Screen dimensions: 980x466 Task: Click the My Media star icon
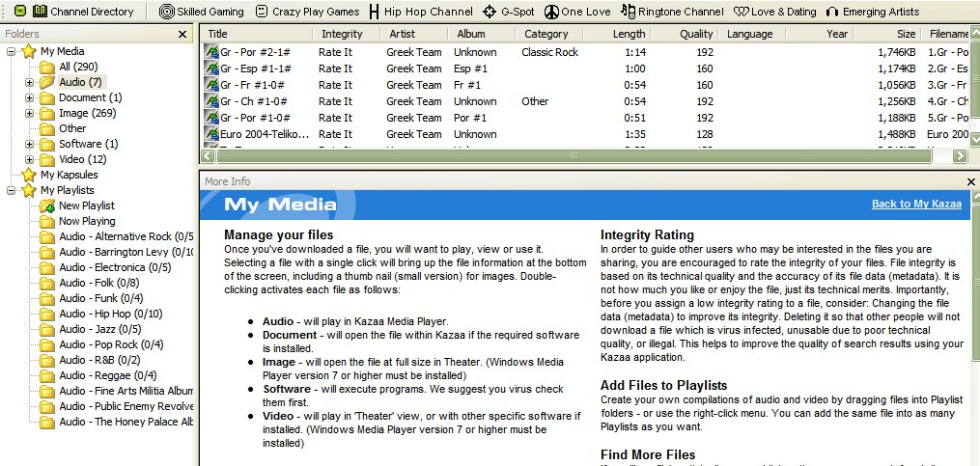tap(29, 52)
